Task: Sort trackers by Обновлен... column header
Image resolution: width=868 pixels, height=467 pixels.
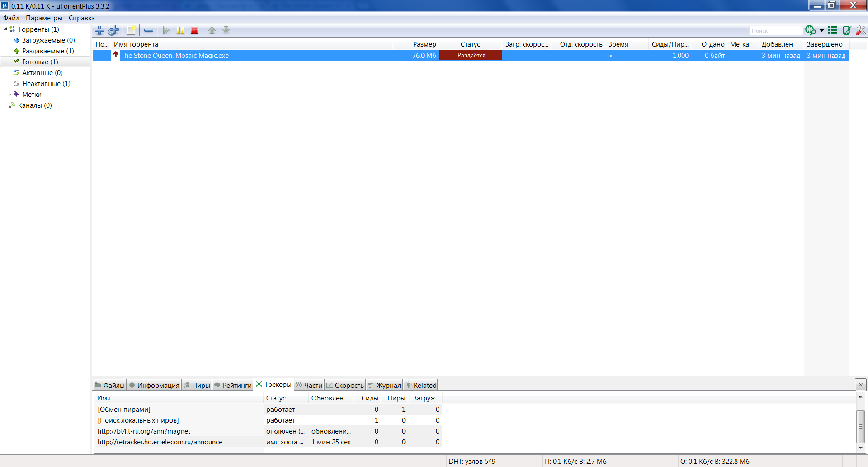Action: tap(330, 398)
